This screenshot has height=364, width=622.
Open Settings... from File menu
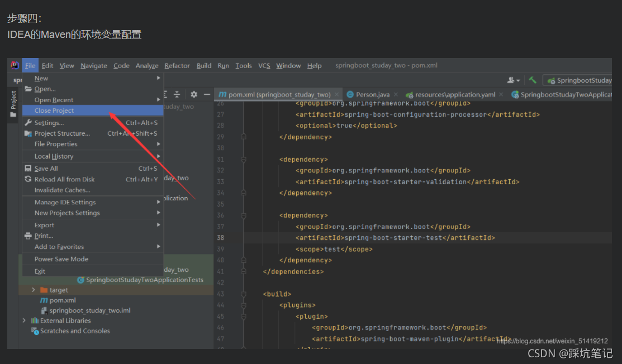click(x=93, y=123)
